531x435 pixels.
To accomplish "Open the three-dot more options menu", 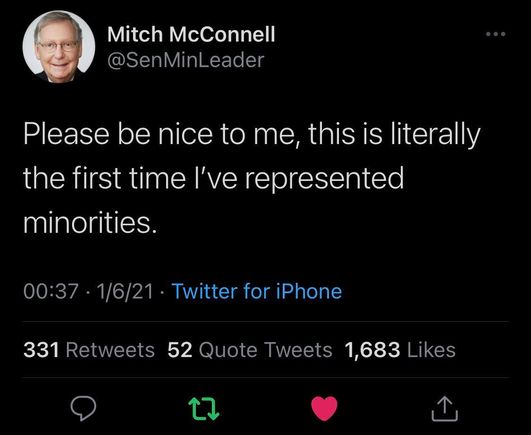I will coord(495,34).
